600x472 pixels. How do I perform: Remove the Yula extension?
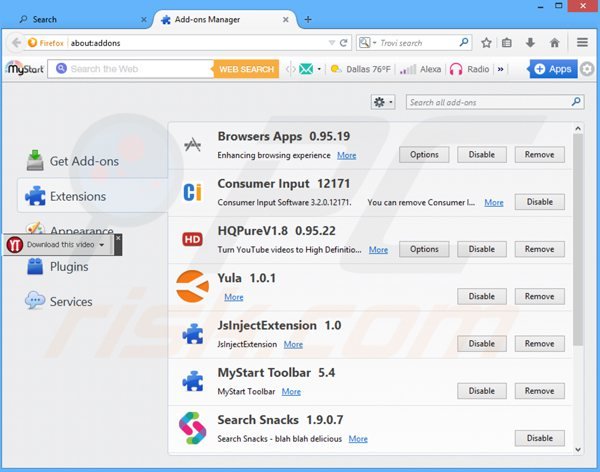coord(540,296)
